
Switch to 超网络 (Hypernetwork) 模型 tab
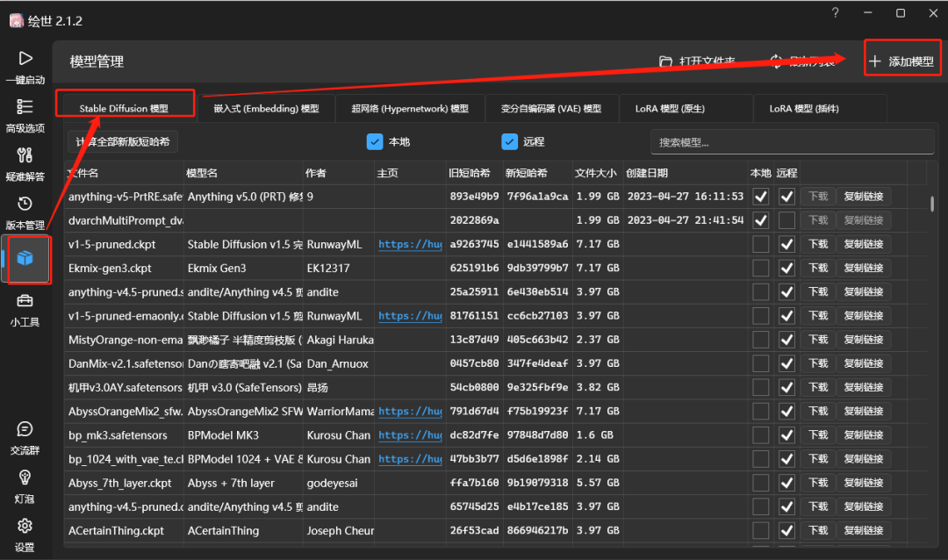tap(410, 108)
